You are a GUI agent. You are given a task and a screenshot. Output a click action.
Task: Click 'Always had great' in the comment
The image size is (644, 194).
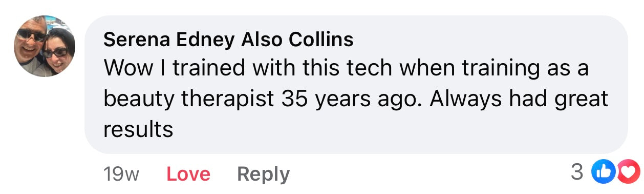click(x=519, y=99)
